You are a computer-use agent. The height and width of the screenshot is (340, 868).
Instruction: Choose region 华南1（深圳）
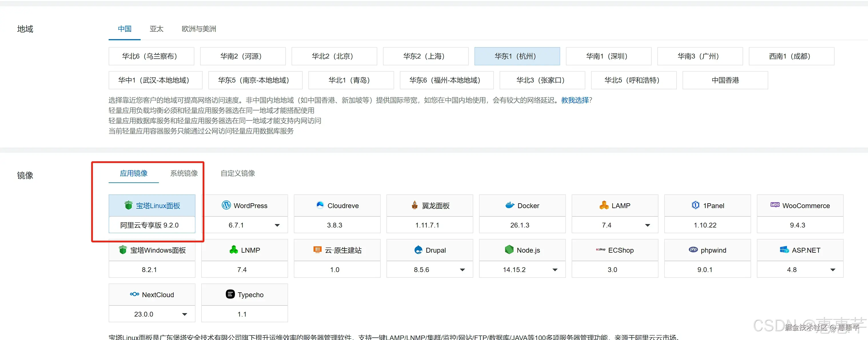click(x=608, y=56)
